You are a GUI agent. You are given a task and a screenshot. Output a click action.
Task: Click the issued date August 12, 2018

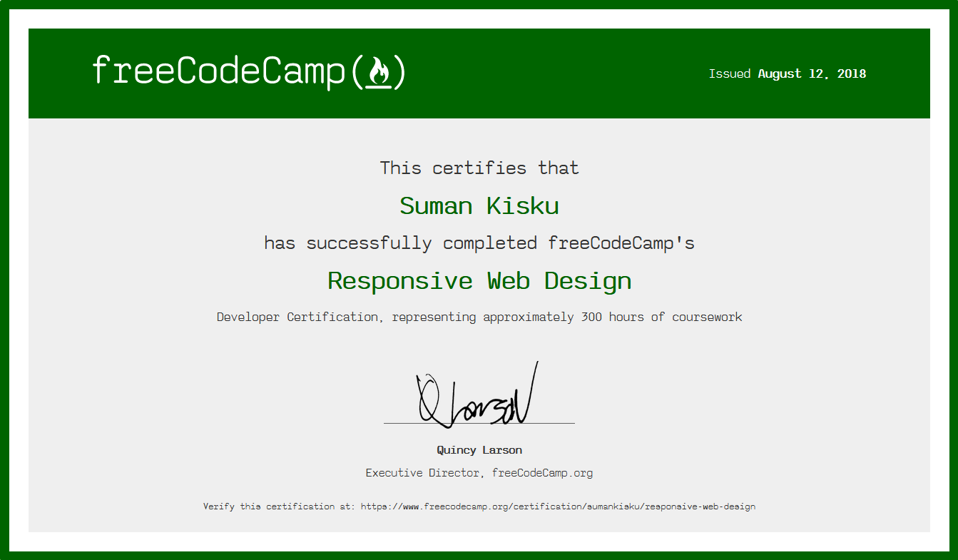(812, 73)
